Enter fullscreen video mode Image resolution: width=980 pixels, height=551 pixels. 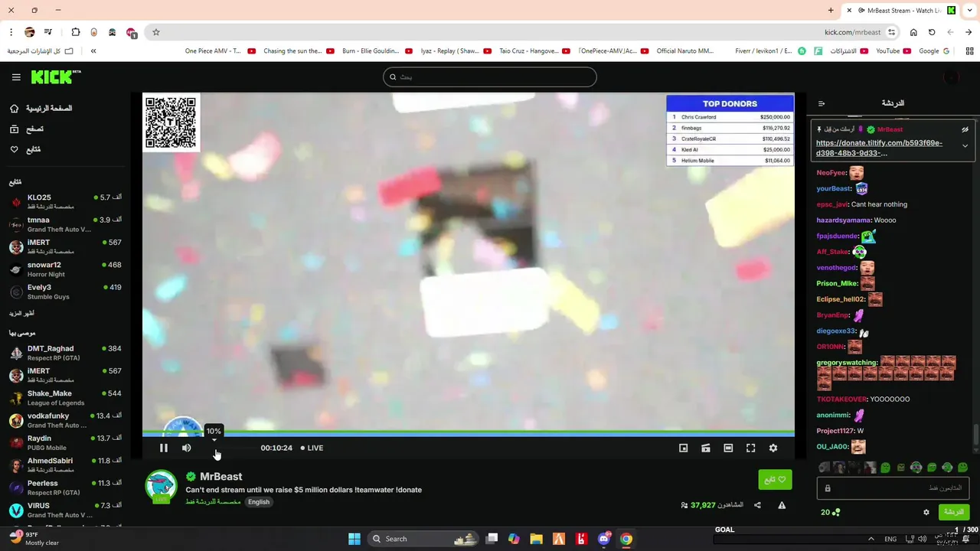(750, 448)
